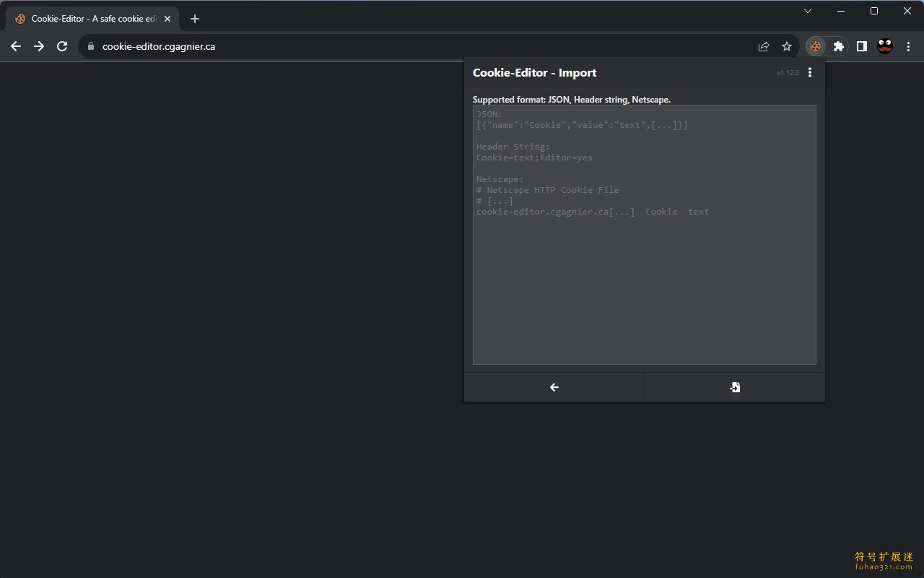The image size is (924, 578).
Task: Open a new browser tab
Action: (x=194, y=19)
